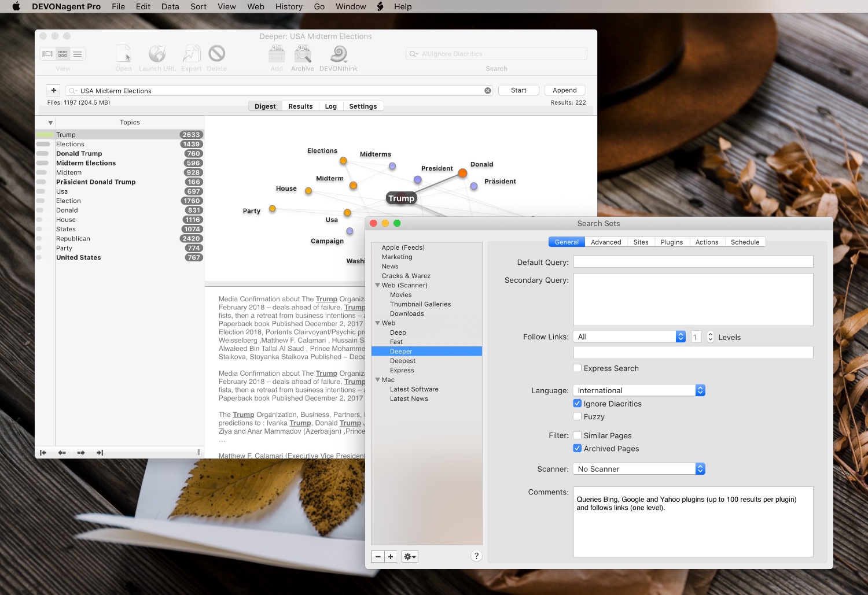Click the Append button
This screenshot has height=595, width=868.
(564, 90)
